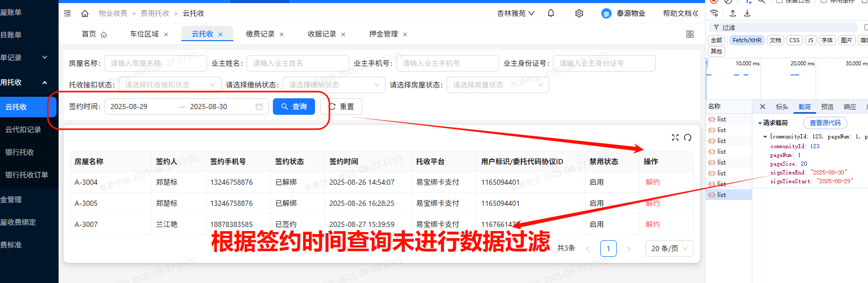This screenshot has width=868, height=283.
Task: Click the home icon in breadcrumb
Action: (85, 13)
